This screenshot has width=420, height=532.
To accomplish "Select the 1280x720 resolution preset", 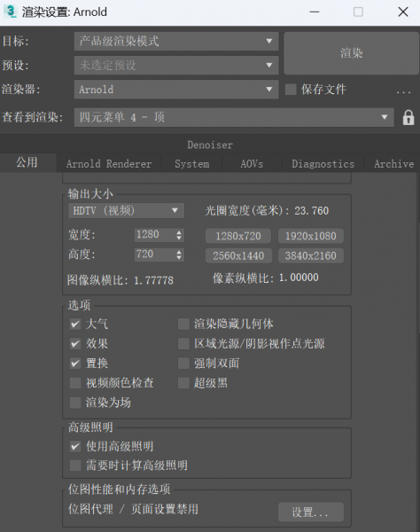I will pos(238,236).
